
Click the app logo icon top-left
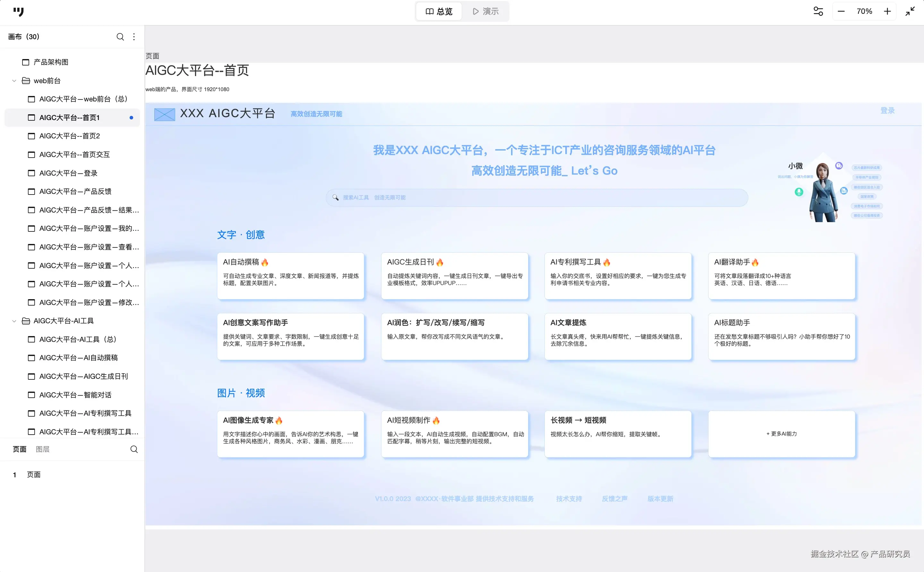pos(18,12)
